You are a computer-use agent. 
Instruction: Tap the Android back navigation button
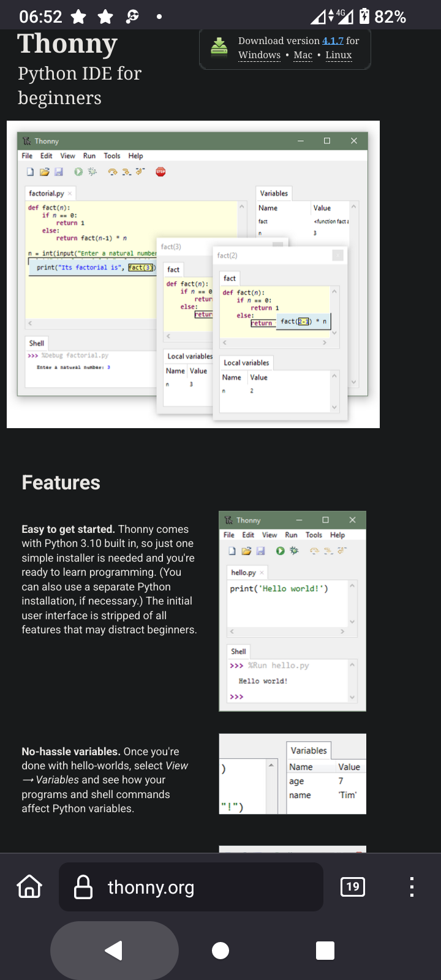pyautogui.click(x=114, y=951)
